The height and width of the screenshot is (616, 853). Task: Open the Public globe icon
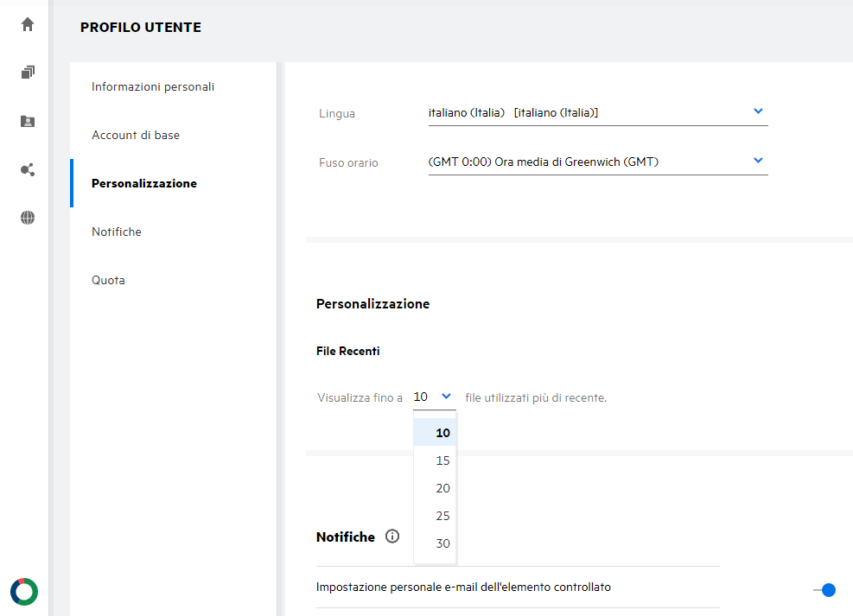coord(28,218)
